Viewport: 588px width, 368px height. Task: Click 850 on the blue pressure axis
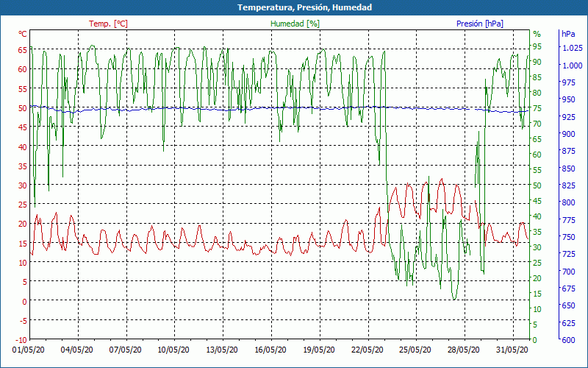(569, 169)
